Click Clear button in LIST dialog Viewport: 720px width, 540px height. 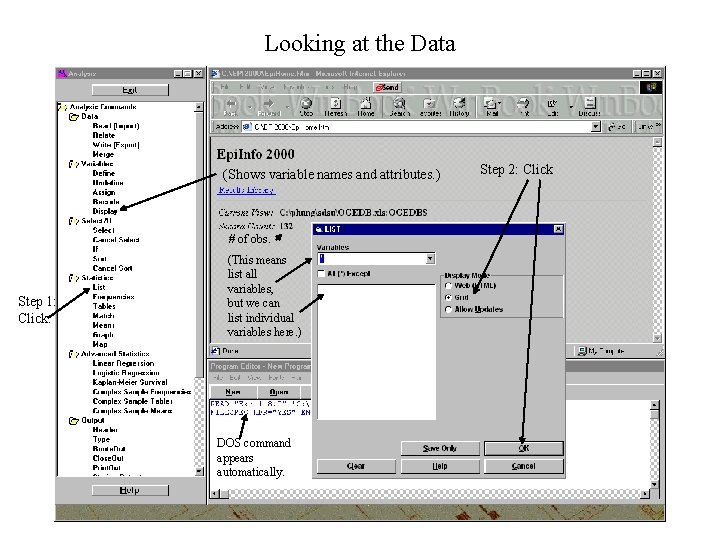click(356, 466)
